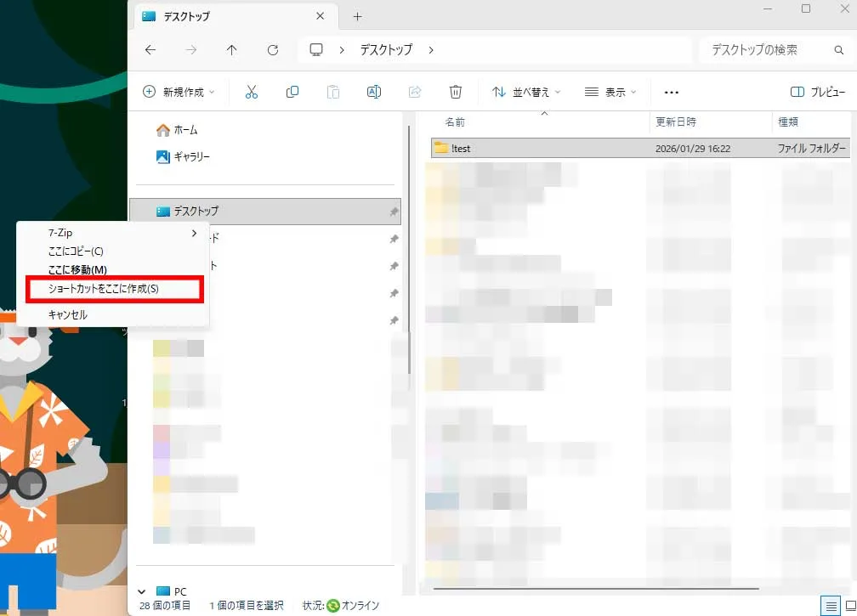The width and height of the screenshot is (857, 616).
Task: Navigate back with the left arrow
Action: pyautogui.click(x=150, y=50)
